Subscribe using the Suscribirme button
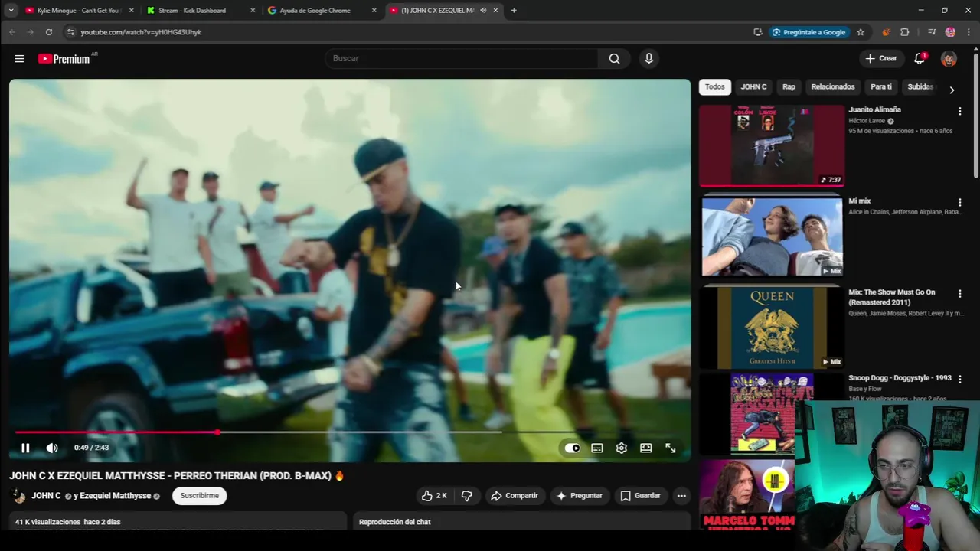The image size is (980, 551). click(x=199, y=496)
